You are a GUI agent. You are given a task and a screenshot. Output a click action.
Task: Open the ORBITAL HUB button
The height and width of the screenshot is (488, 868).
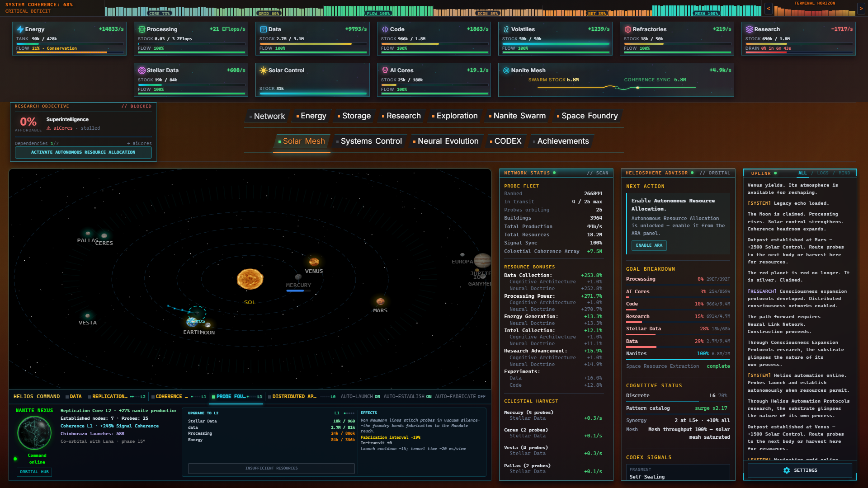click(34, 472)
